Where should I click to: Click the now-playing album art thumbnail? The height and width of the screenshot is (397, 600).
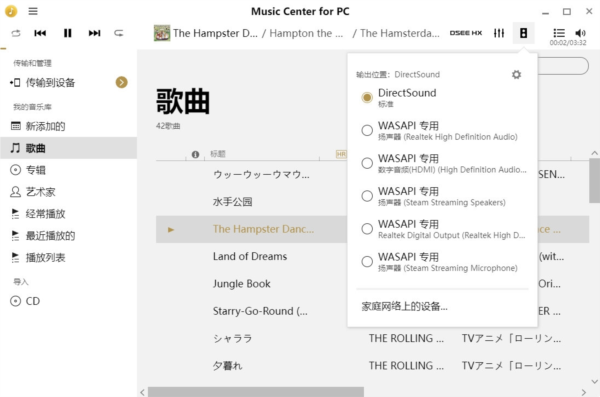pos(162,33)
